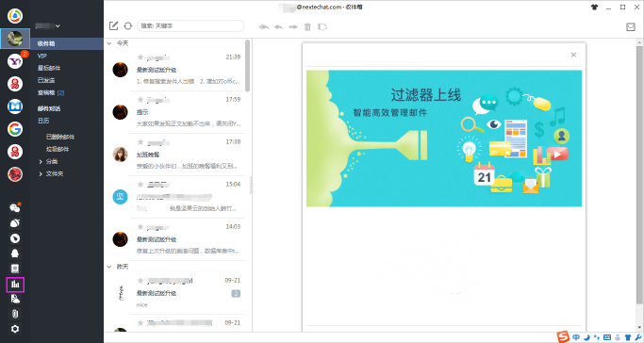Image resolution: width=644 pixels, height=343 pixels.
Task: Click the Reply All arrow icon
Action: click(264, 27)
